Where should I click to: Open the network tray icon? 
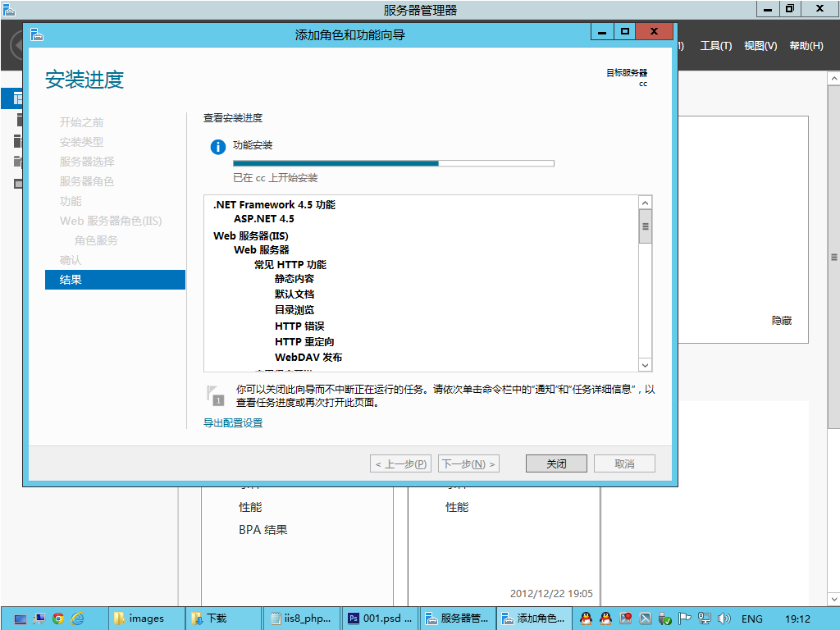coord(704,619)
